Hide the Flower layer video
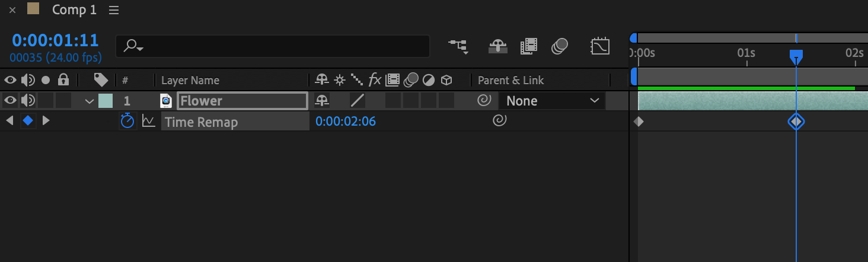 [x=10, y=101]
